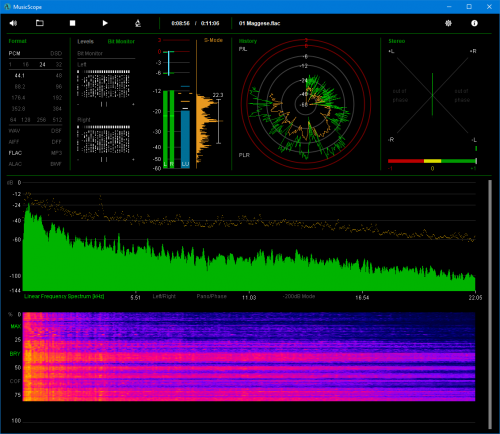500x434 pixels.
Task: Click the 192 sample rate value
Action: [57, 98]
